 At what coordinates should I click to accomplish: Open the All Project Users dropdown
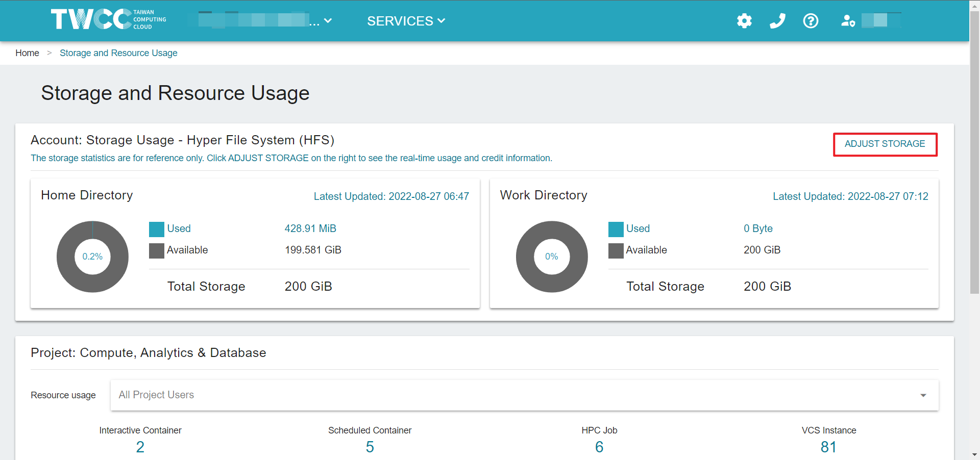[x=524, y=395]
